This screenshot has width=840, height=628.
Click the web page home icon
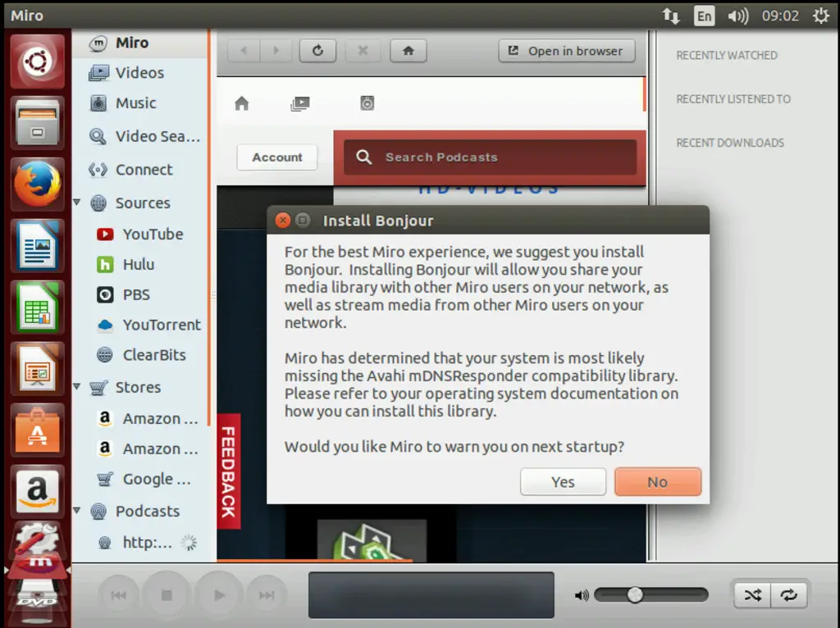242,102
